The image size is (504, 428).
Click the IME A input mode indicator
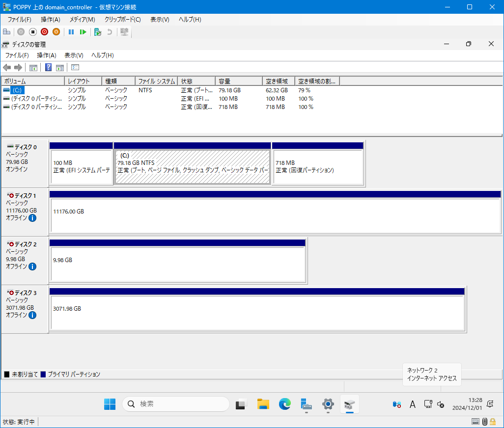413,404
